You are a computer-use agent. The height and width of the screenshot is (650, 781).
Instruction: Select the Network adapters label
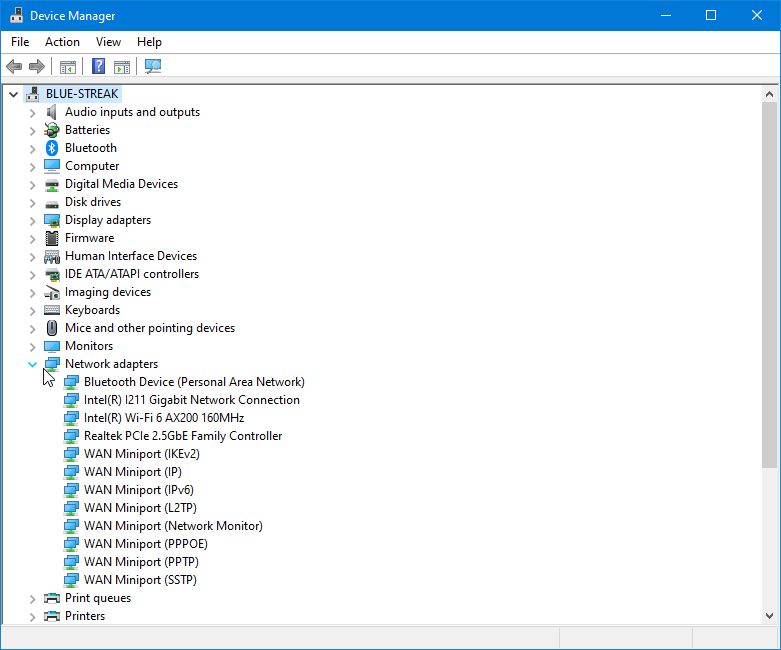point(111,364)
